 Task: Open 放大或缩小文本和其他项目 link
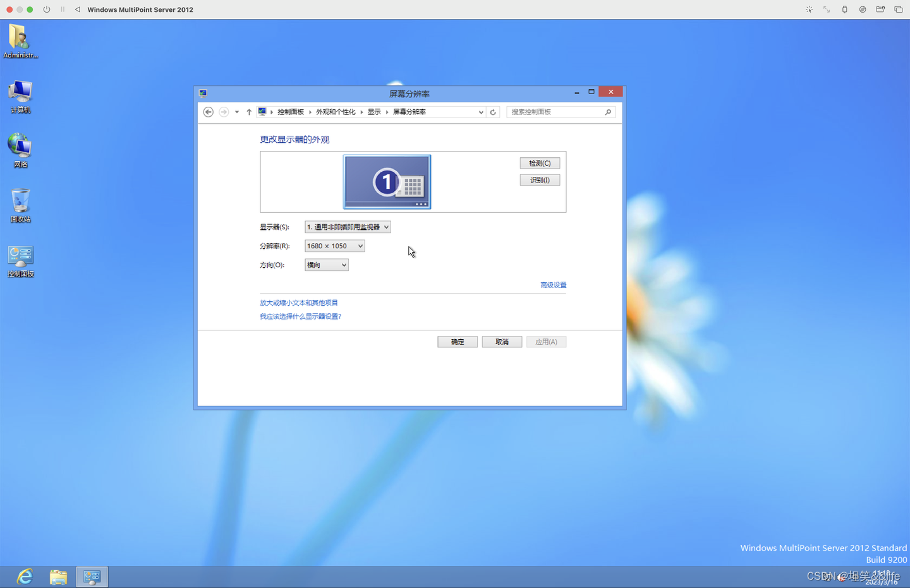click(x=299, y=303)
